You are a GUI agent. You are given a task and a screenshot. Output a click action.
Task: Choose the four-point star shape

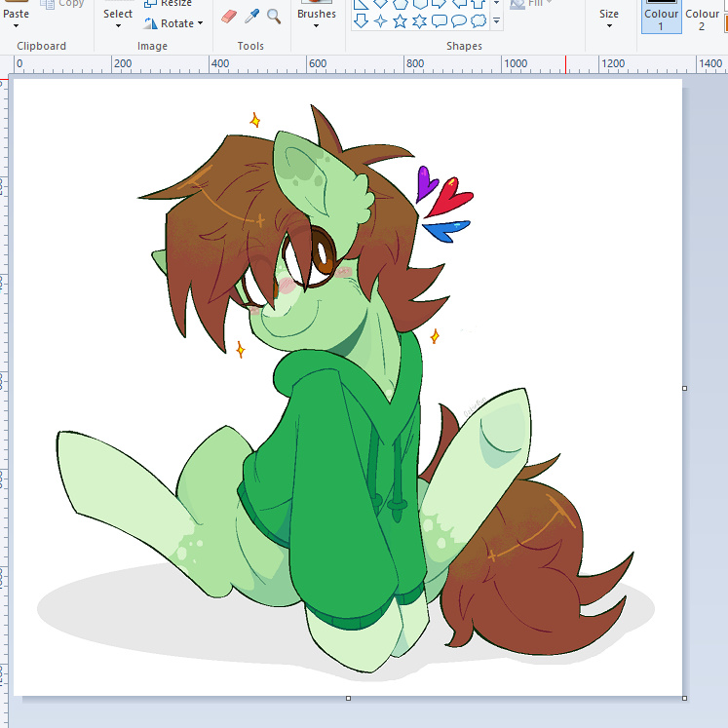click(380, 20)
